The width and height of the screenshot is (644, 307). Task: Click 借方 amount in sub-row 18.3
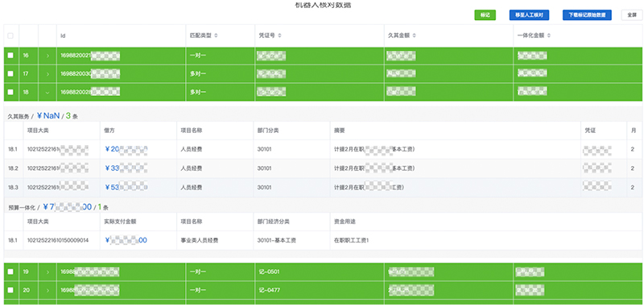pos(126,188)
